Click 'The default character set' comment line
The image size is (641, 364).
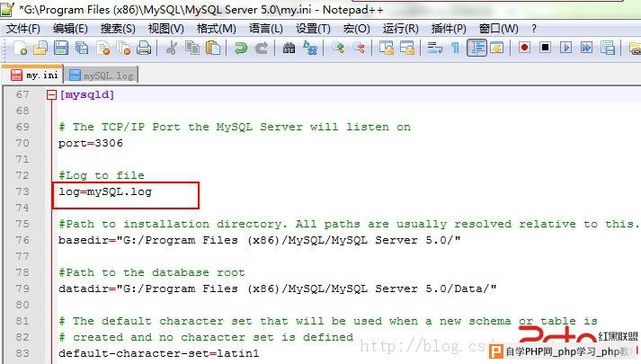[x=328, y=321]
